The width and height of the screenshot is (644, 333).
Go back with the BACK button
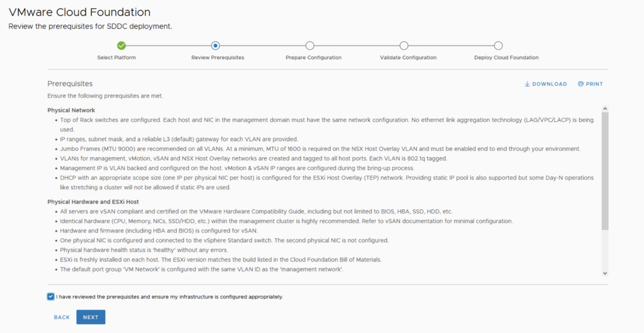click(x=62, y=317)
